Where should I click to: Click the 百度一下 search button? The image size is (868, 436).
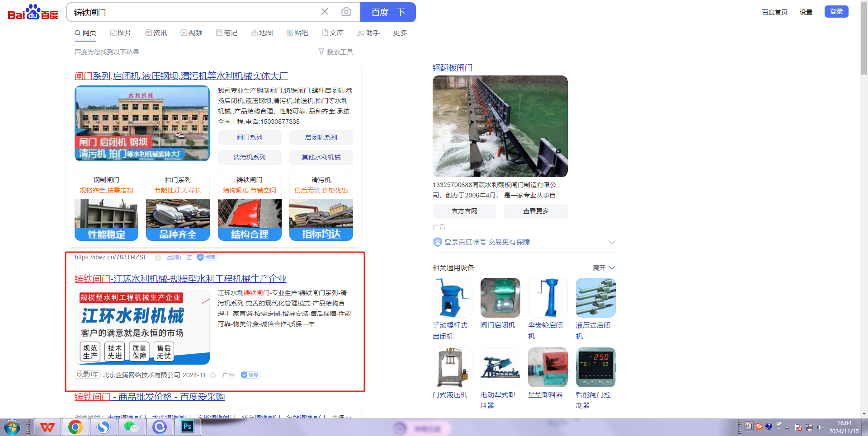(388, 12)
